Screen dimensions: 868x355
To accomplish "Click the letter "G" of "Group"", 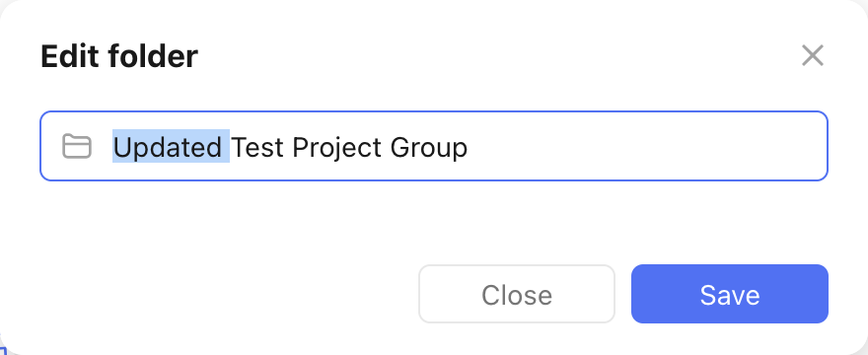I will (399, 147).
